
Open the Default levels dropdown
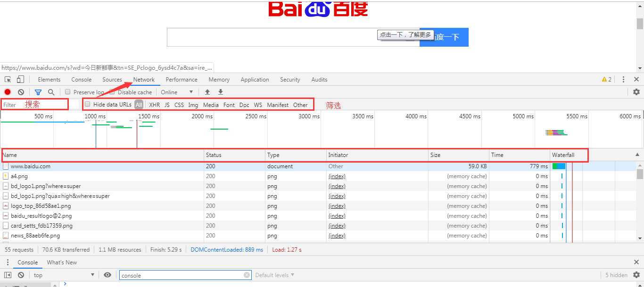tap(274, 275)
